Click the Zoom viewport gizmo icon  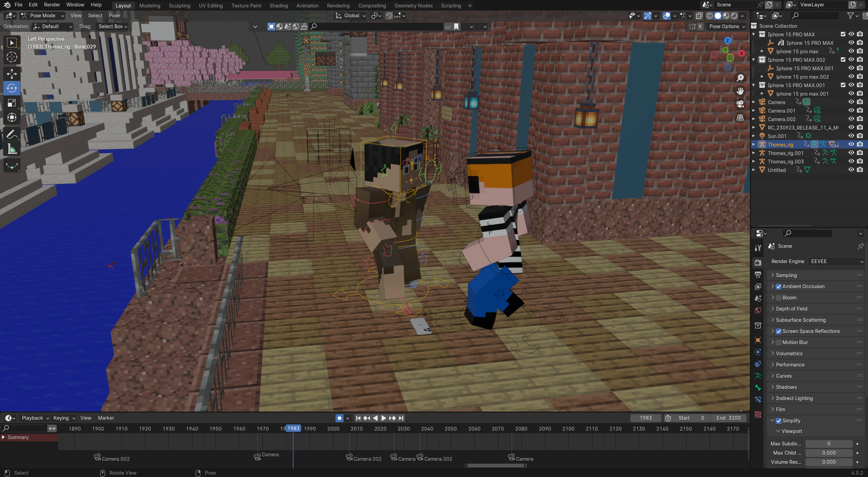coord(740,78)
